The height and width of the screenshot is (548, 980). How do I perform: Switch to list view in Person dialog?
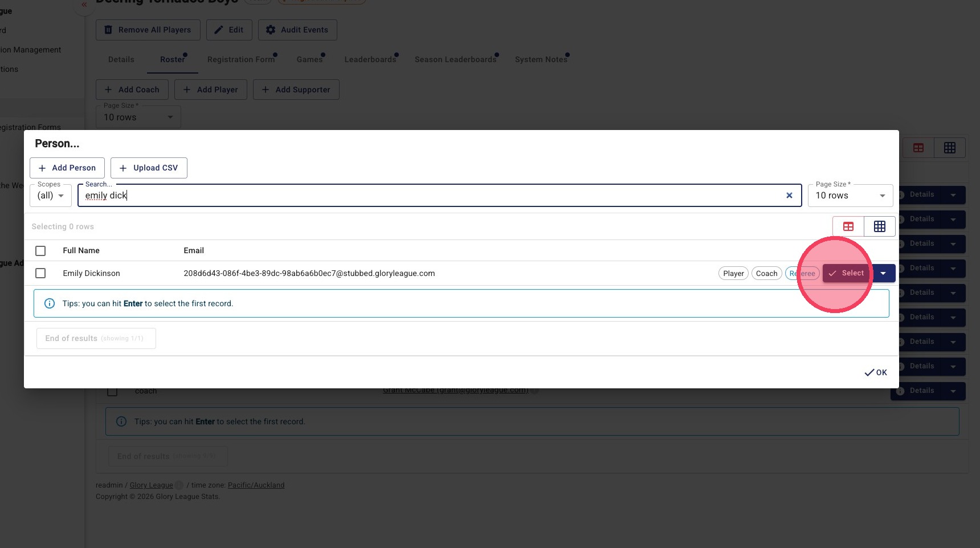coord(848,226)
